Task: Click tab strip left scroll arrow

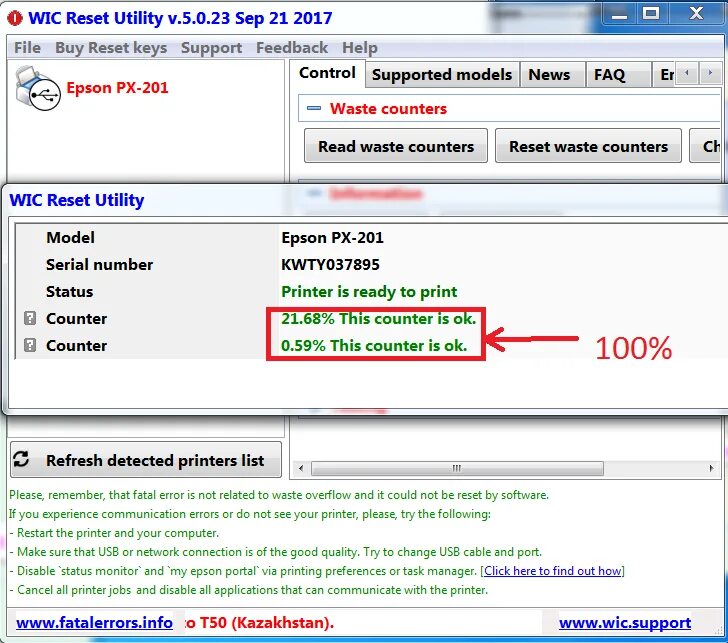Action: point(686,73)
